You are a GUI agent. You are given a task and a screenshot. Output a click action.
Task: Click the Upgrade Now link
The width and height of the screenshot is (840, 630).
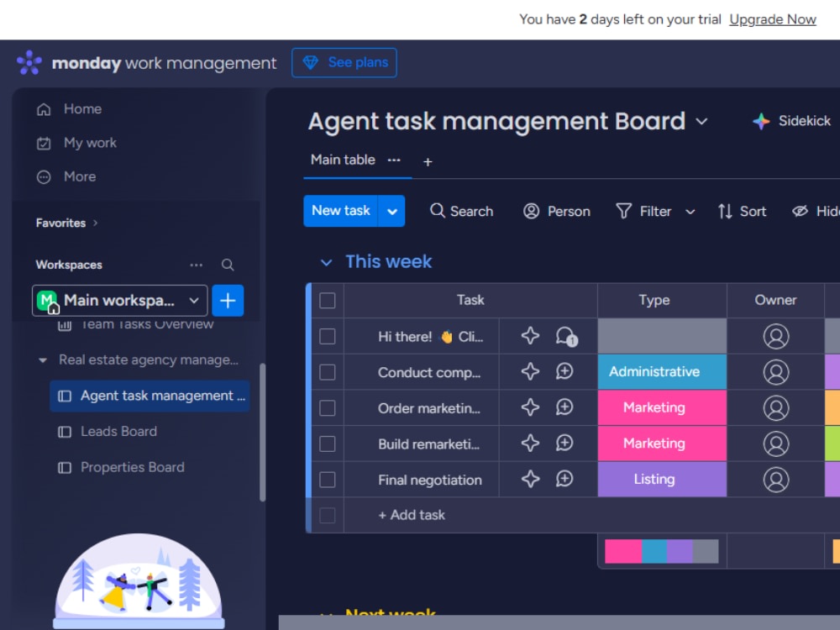(x=773, y=20)
